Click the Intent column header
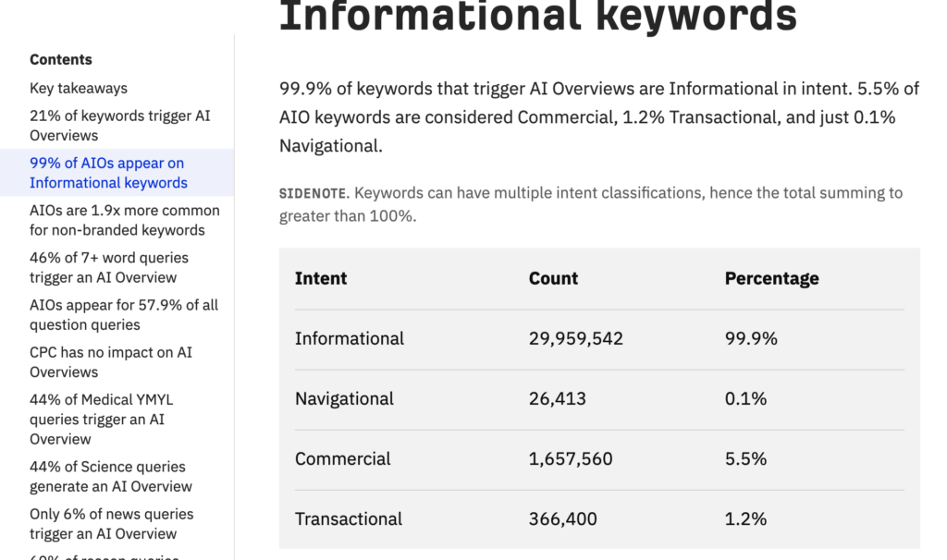 coord(321,278)
